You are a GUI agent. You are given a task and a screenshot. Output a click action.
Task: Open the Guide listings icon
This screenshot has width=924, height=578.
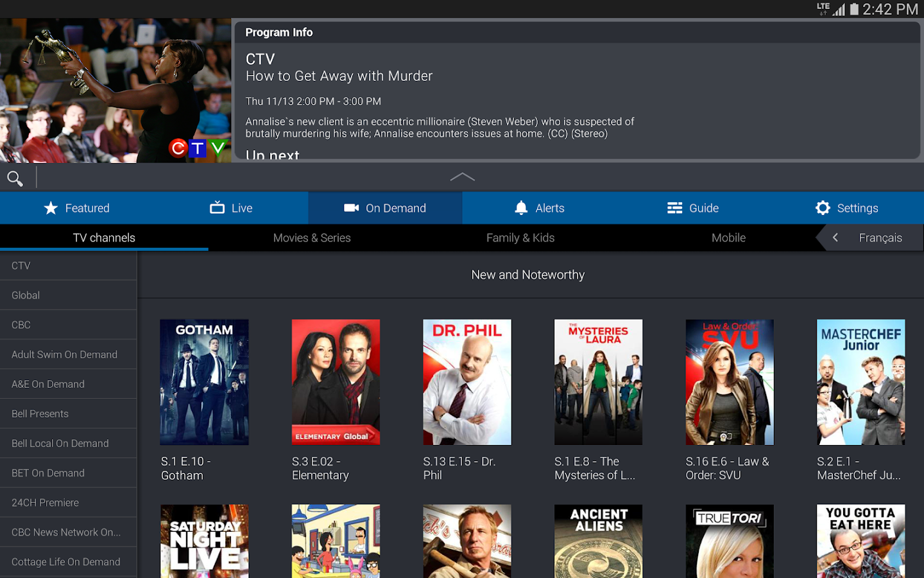[674, 207]
